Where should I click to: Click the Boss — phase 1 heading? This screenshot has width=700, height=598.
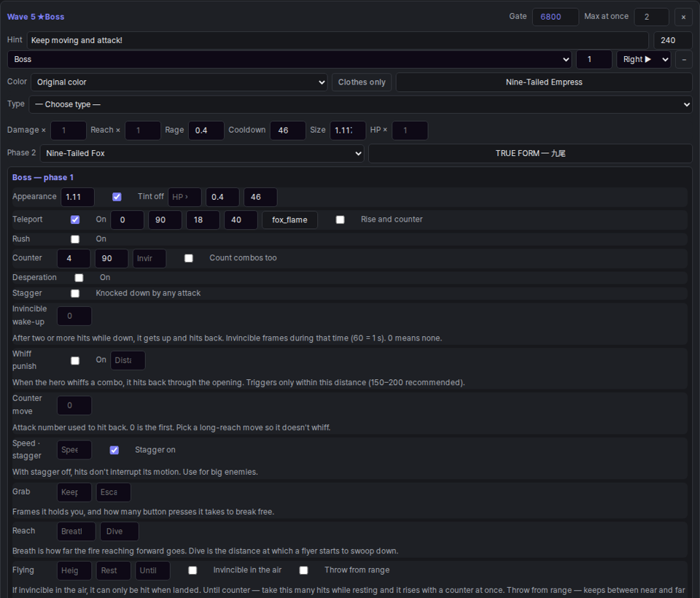tap(43, 177)
